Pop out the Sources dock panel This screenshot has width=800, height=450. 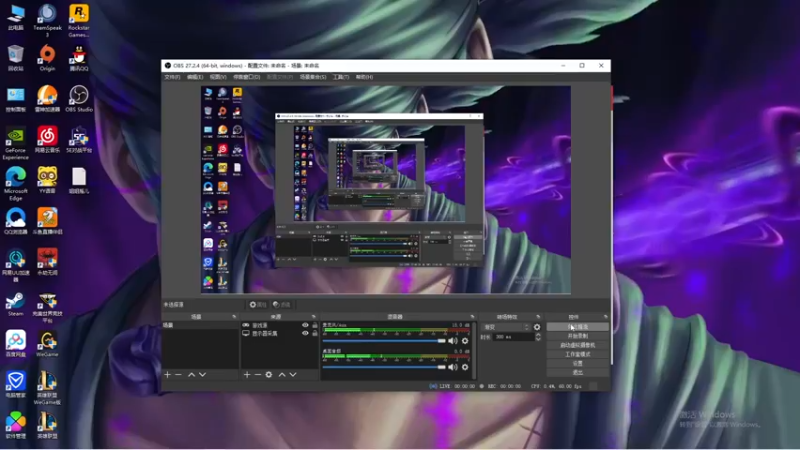[314, 317]
